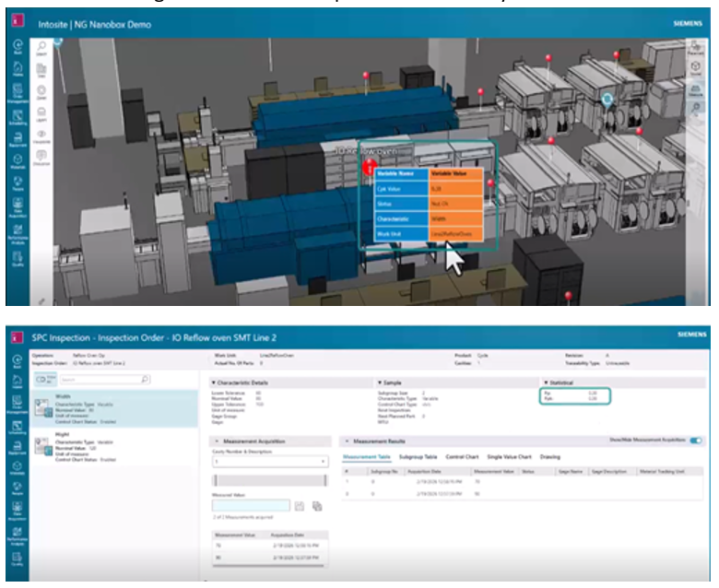Open Equipment in the Intosite sidebar

(18, 139)
